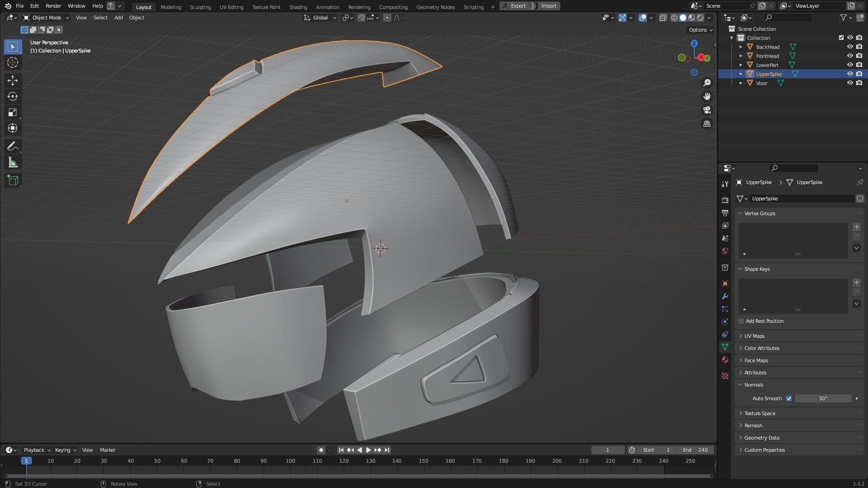Image resolution: width=868 pixels, height=488 pixels.
Task: Play the animation forward
Action: pyautogui.click(x=368, y=450)
